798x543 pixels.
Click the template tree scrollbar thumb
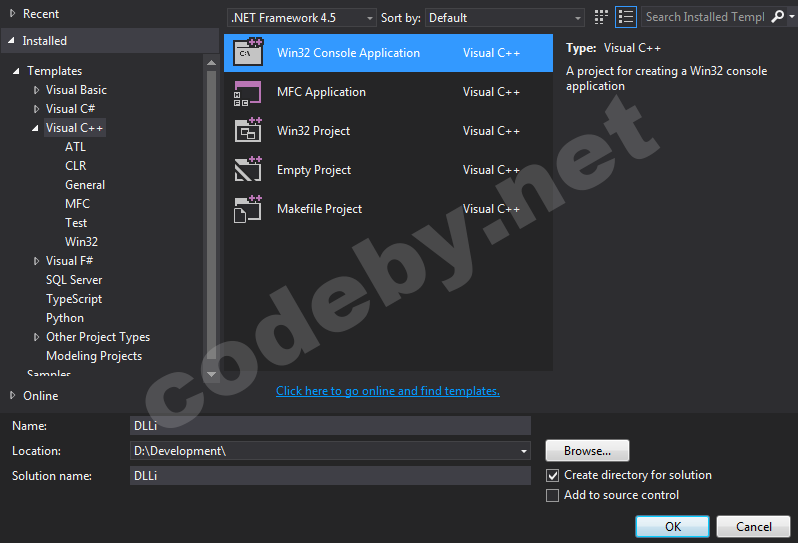coord(212,215)
